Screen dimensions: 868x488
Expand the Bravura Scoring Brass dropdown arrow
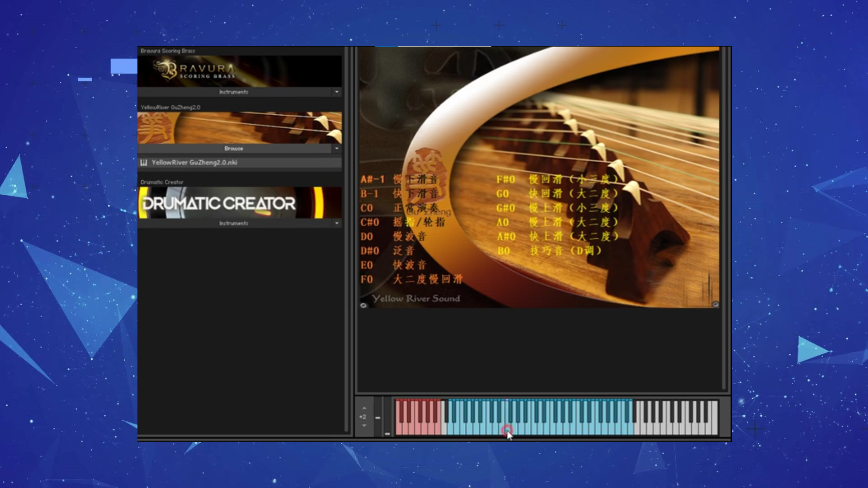pyautogui.click(x=337, y=92)
